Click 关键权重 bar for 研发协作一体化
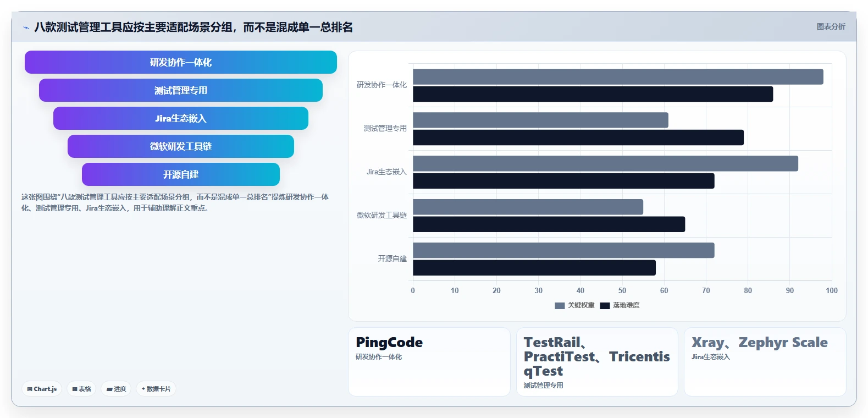This screenshot has width=868, height=418. [618, 76]
